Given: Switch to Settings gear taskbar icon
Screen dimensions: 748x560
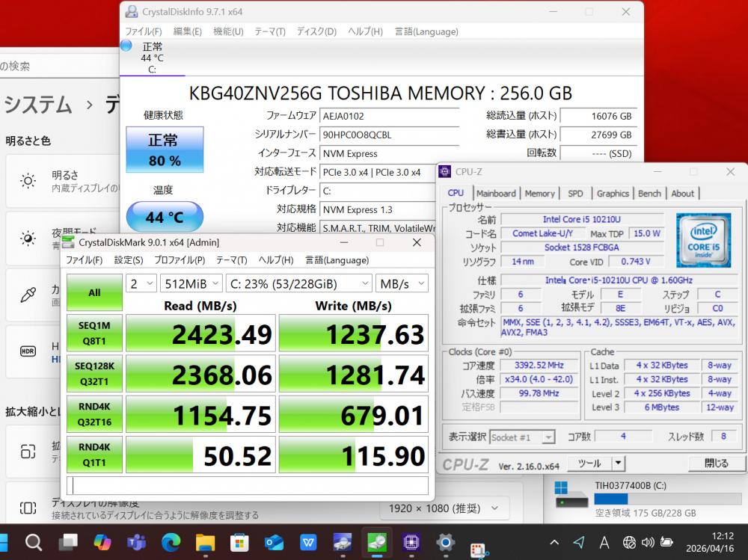Looking at the screenshot, I should click(446, 542).
